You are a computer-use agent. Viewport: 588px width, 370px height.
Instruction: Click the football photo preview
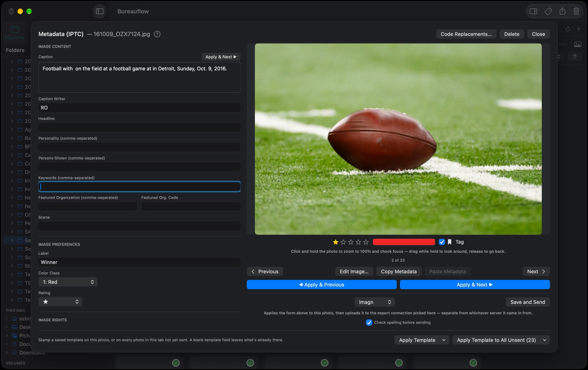coord(398,139)
